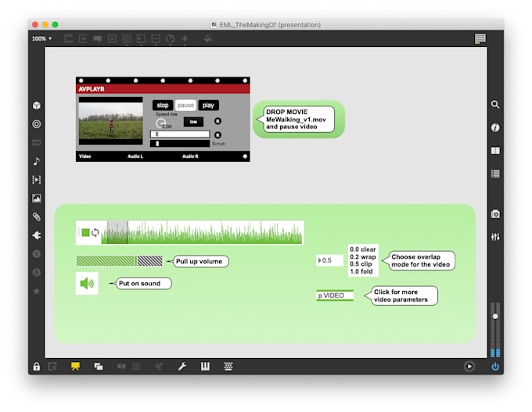
Task: Toggle the patcher lock icon
Action: [x=37, y=366]
